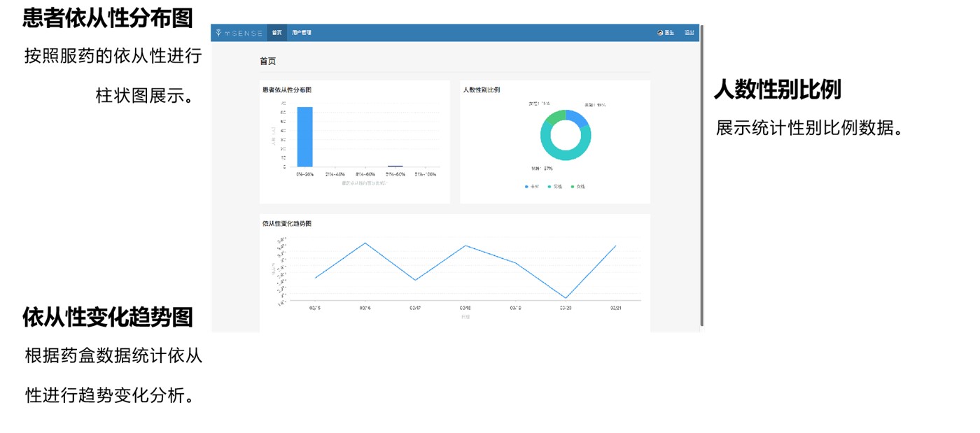Click the line chart peak at 02/16

pyautogui.click(x=365, y=243)
